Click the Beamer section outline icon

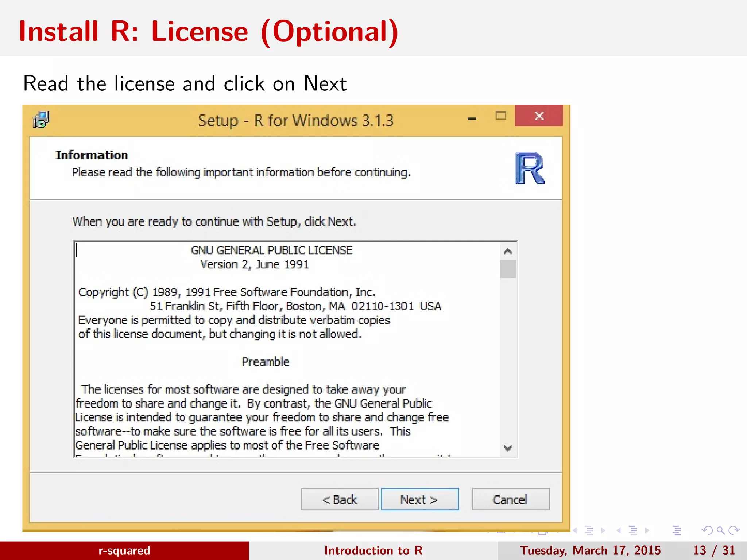click(x=633, y=530)
